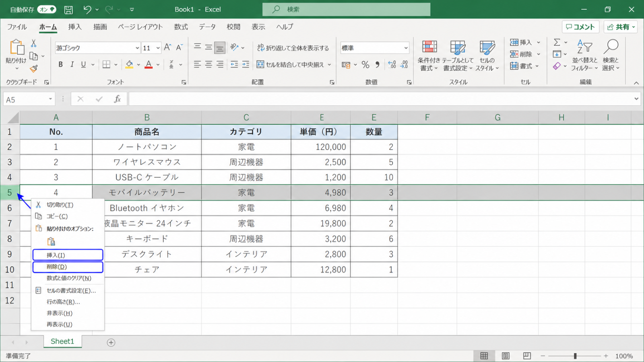Open the font name dropdown
Viewport: 644px width, 362px height.
137,48
